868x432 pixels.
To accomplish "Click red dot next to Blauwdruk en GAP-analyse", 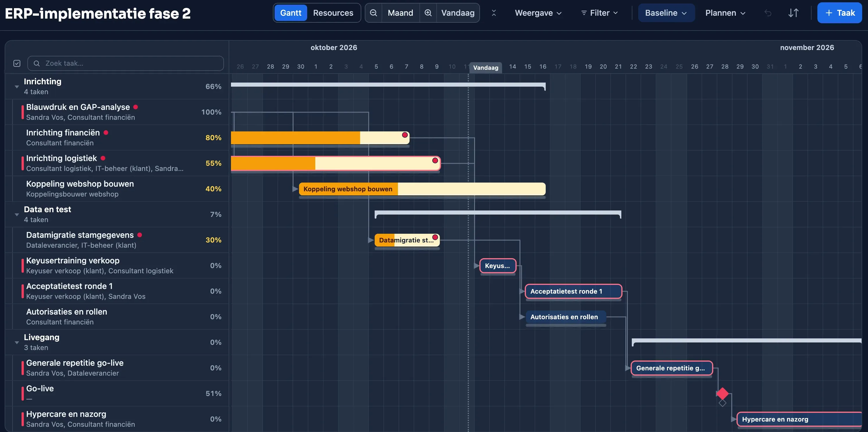I will coord(136,107).
